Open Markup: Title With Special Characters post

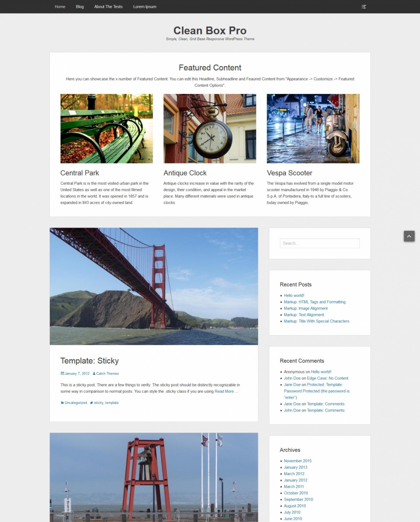tap(317, 321)
